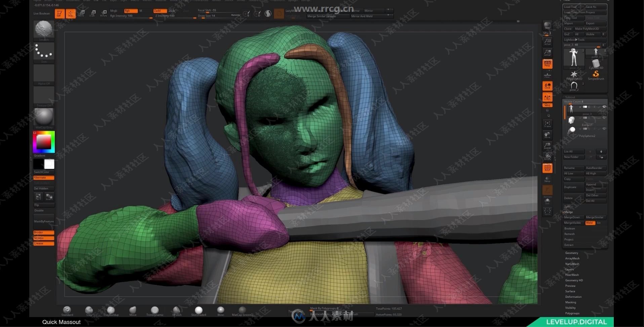Screen dimensions: 644x327
Task: Activate the Move transform icon
Action: tap(81, 13)
